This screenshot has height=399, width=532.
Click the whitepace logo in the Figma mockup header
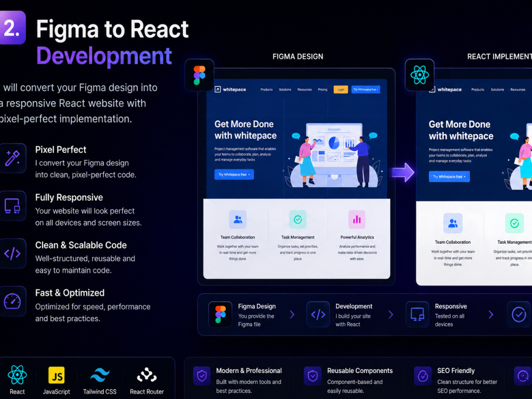click(x=230, y=89)
